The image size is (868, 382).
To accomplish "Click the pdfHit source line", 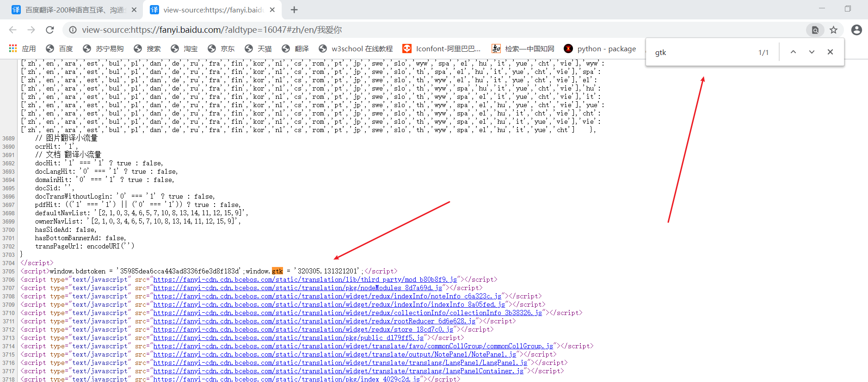I will point(138,205).
